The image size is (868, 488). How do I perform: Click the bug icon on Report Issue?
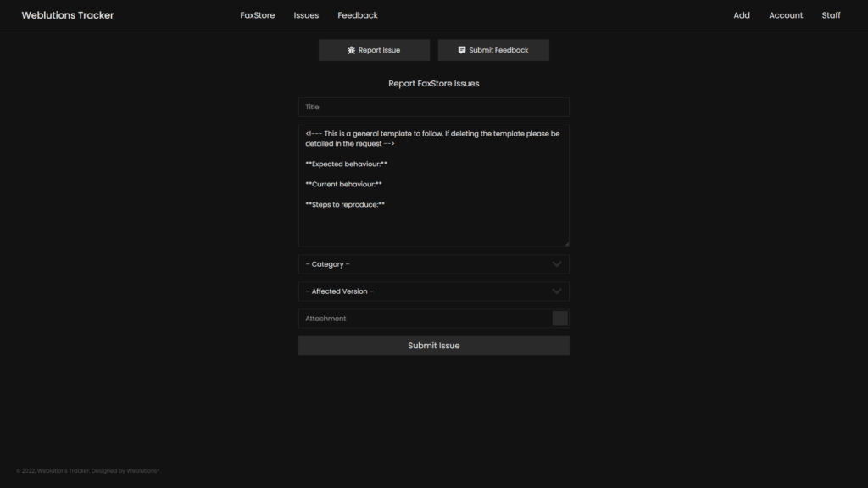[x=351, y=50]
